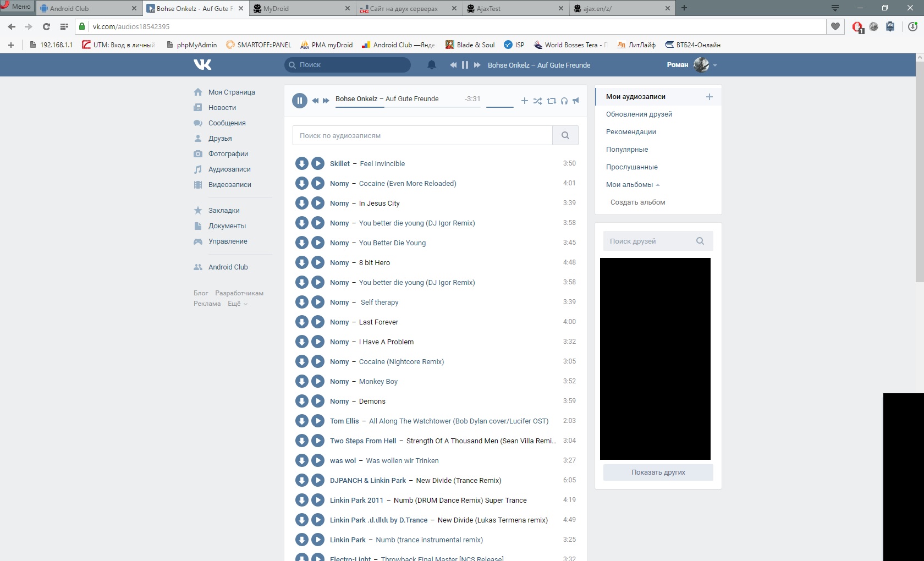Toggle broadcast audio to status icon

coord(576,101)
